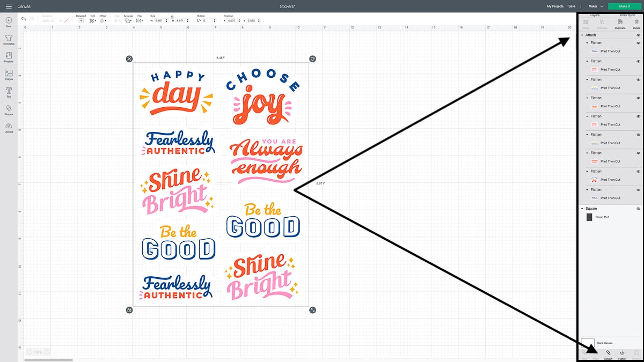Collapse the Attach group in Layers
Viewport: 644px width, 362px height.
[x=582, y=35]
